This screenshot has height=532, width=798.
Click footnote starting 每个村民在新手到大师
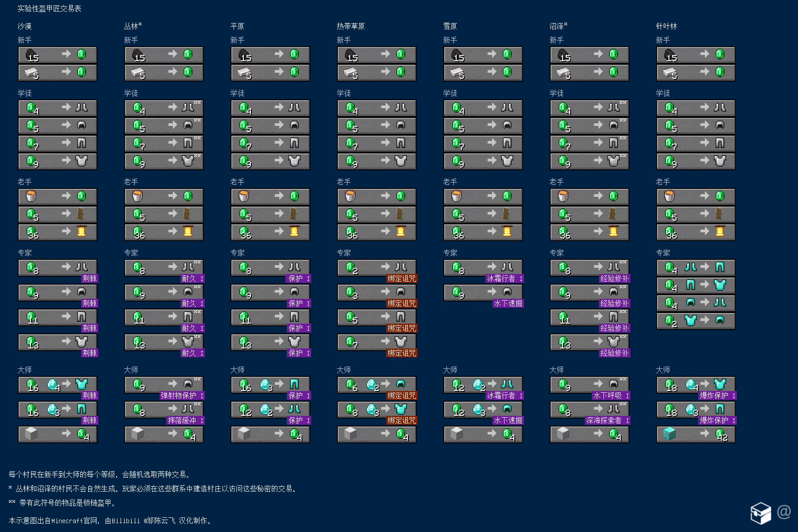pyautogui.click(x=101, y=474)
